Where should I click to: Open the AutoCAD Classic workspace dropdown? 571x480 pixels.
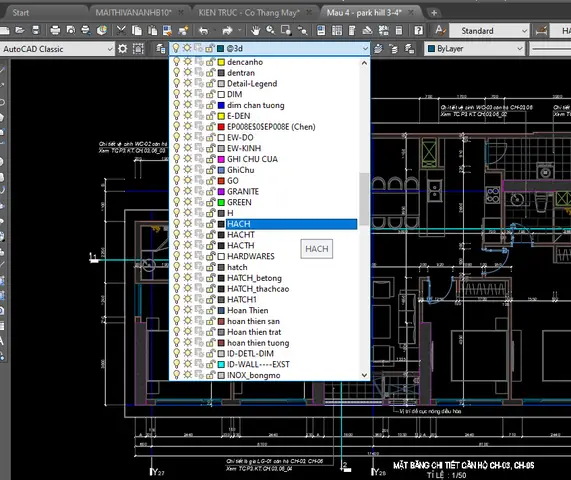pos(110,49)
